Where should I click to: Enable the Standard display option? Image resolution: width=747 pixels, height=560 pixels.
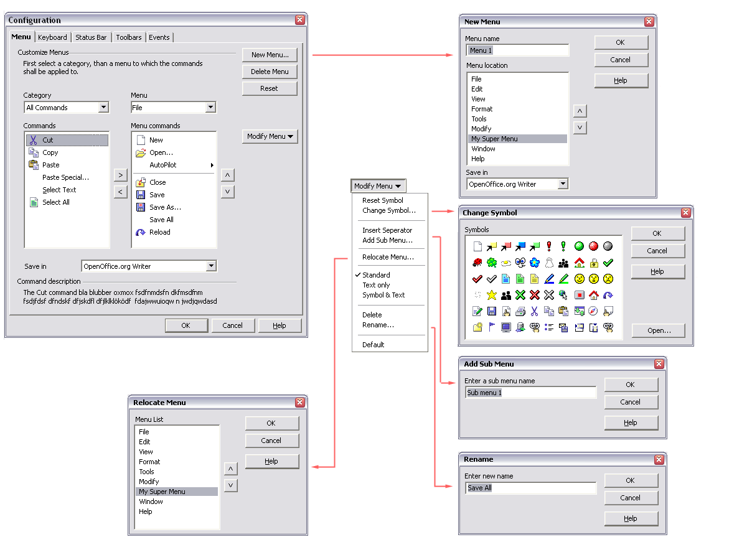click(x=376, y=275)
